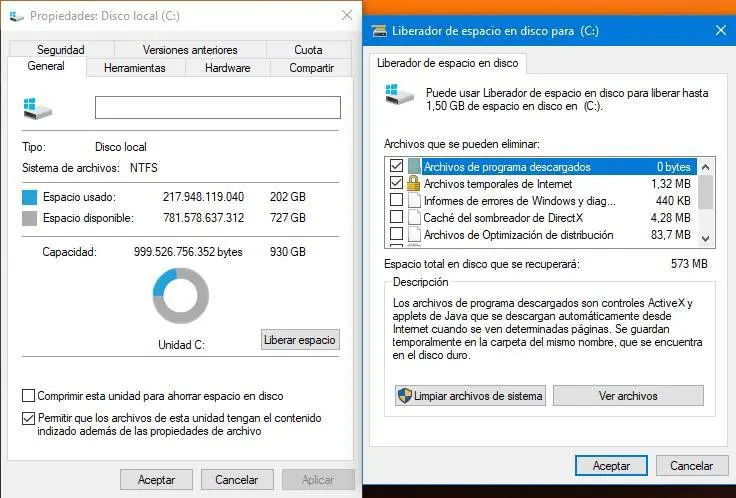Screen dimensions: 736x498
Task: Click the empty drive name text field
Action: (x=218, y=107)
